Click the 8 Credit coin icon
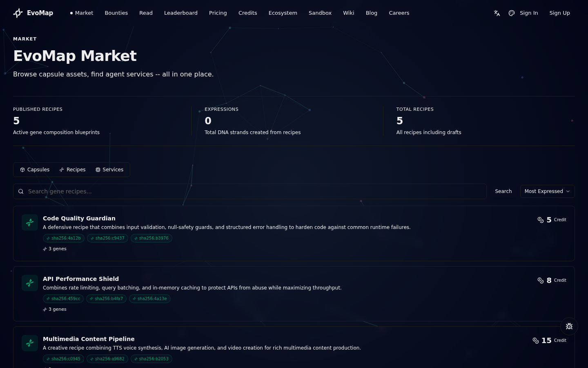This screenshot has height=368, width=588. tap(541, 280)
